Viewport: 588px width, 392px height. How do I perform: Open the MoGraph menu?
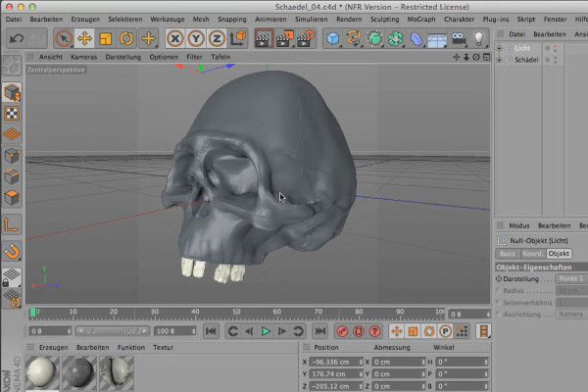coord(421,20)
